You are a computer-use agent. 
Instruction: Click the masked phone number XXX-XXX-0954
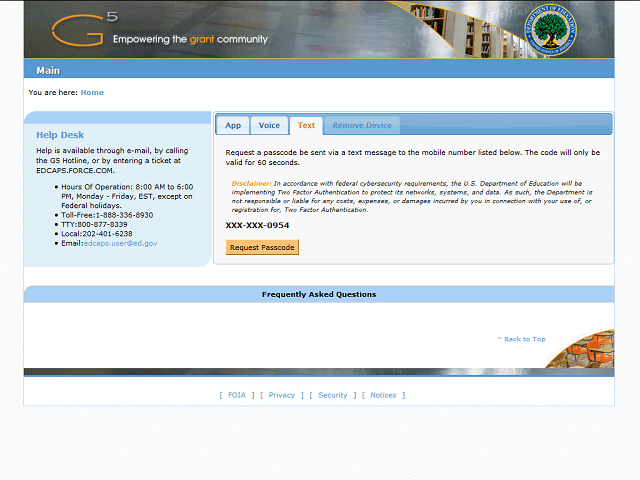(x=257, y=225)
